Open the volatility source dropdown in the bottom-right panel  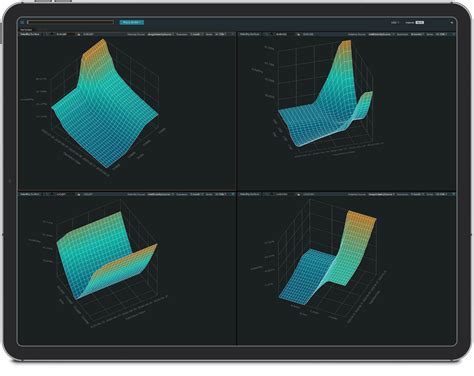click(x=381, y=194)
